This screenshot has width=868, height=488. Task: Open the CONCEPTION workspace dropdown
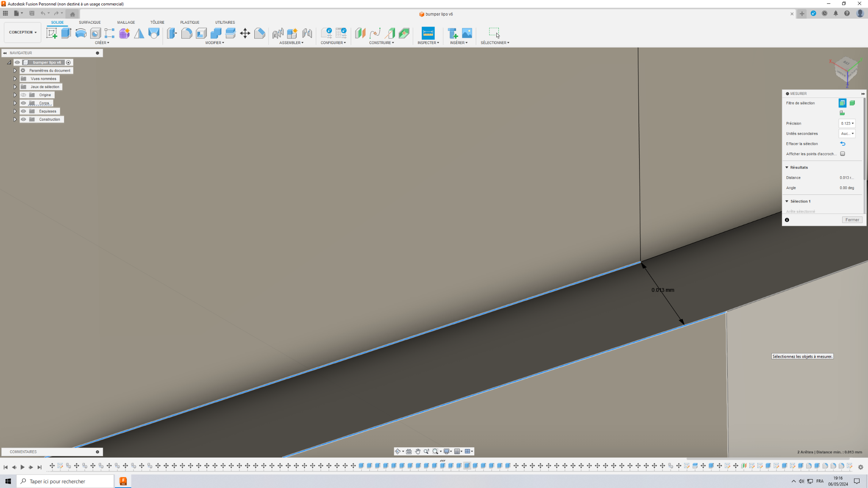click(23, 32)
